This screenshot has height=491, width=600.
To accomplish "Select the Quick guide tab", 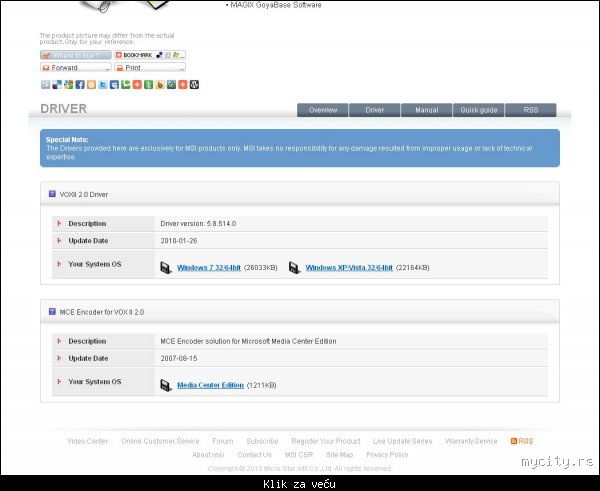I will [479, 110].
